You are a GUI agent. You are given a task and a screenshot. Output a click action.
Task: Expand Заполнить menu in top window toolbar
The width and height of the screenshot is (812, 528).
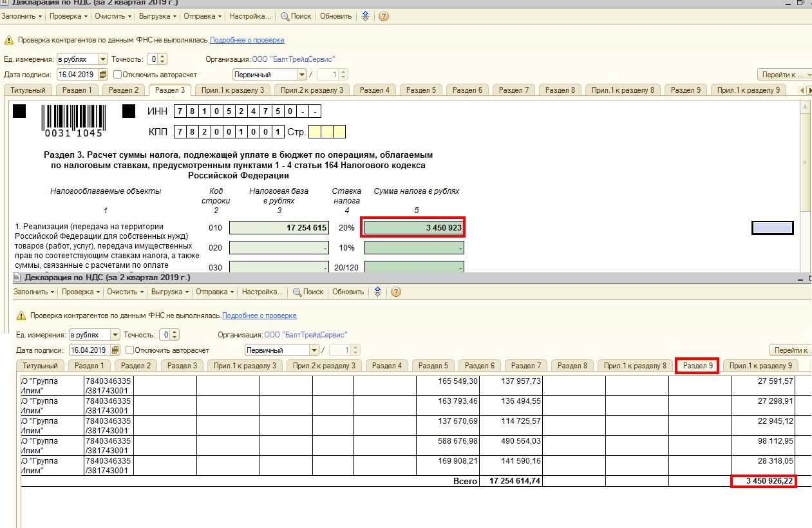(x=23, y=16)
